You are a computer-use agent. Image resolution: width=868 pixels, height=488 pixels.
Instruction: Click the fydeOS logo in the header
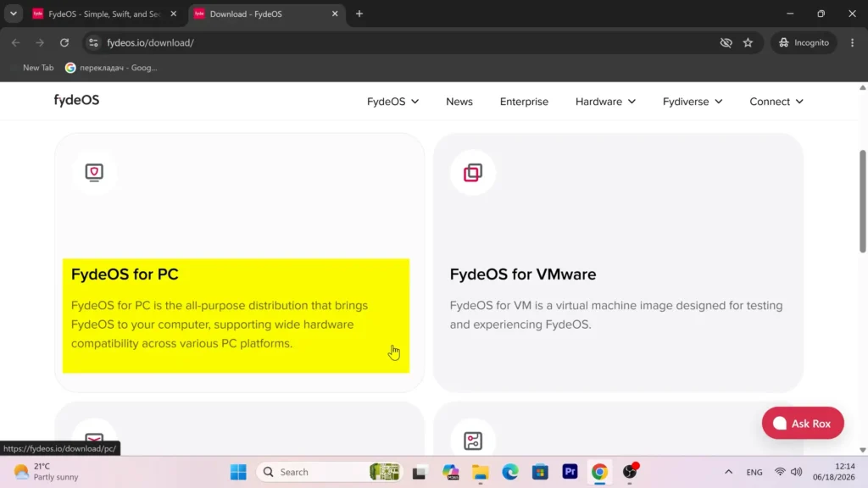[76, 100]
